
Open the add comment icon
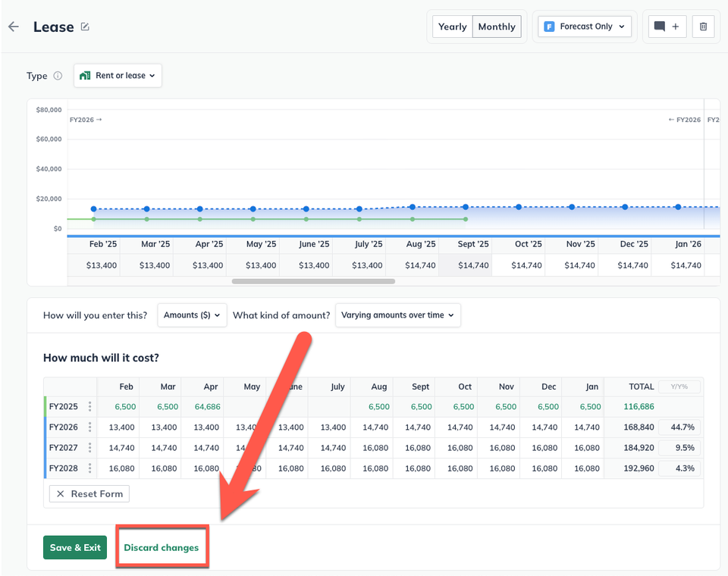(667, 27)
